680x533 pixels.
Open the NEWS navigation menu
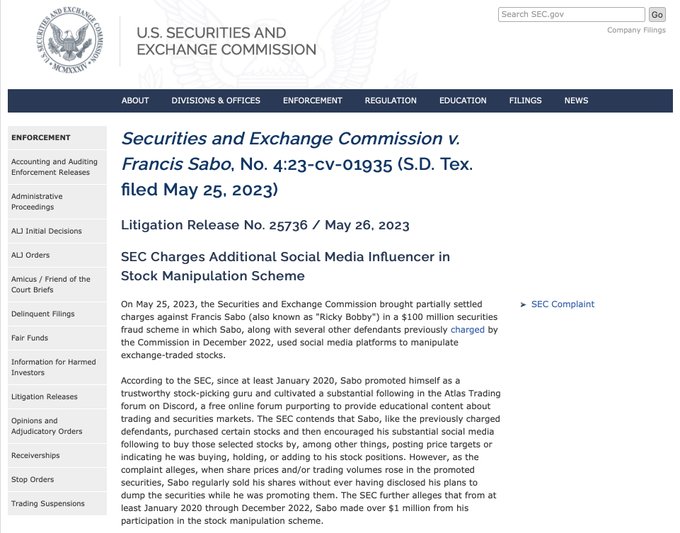pos(576,101)
